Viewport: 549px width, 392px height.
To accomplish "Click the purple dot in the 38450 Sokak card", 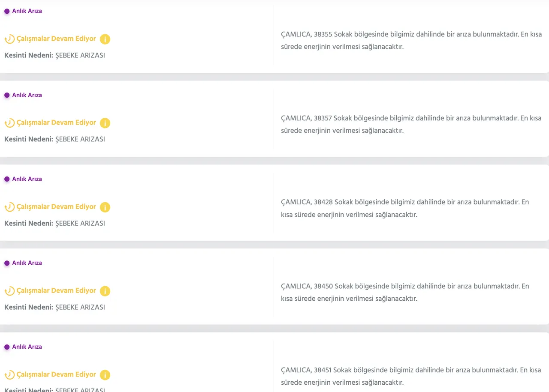I will pos(7,263).
